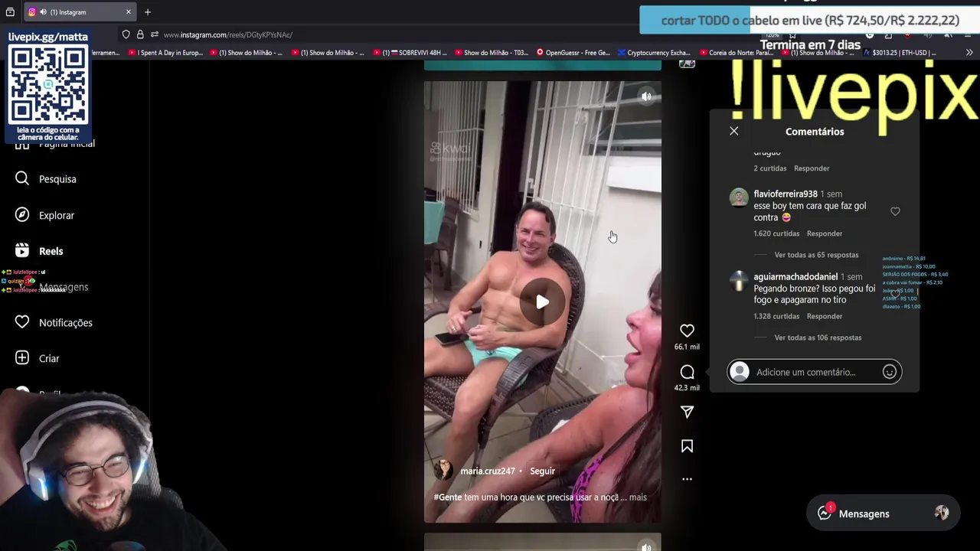Go to Reels in the sidebar
The height and width of the screenshot is (551, 980).
click(40, 251)
